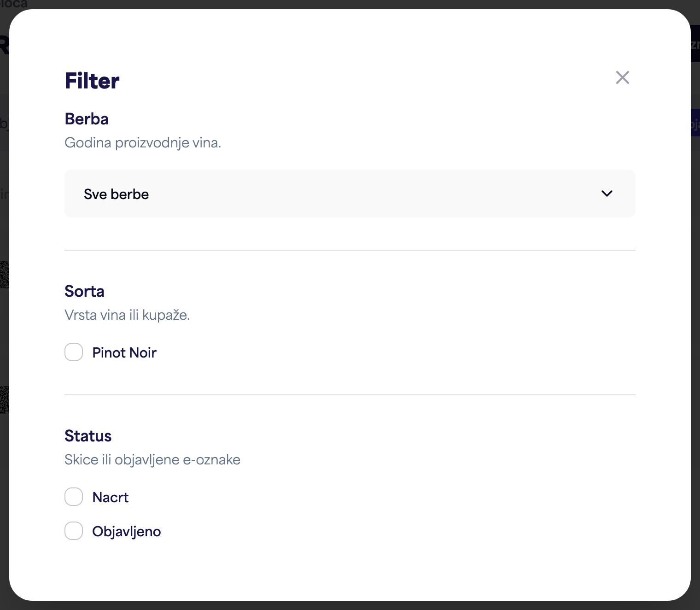Screen dimensions: 700x610
Task: Click the Pinot Noir label text
Action: coord(124,352)
